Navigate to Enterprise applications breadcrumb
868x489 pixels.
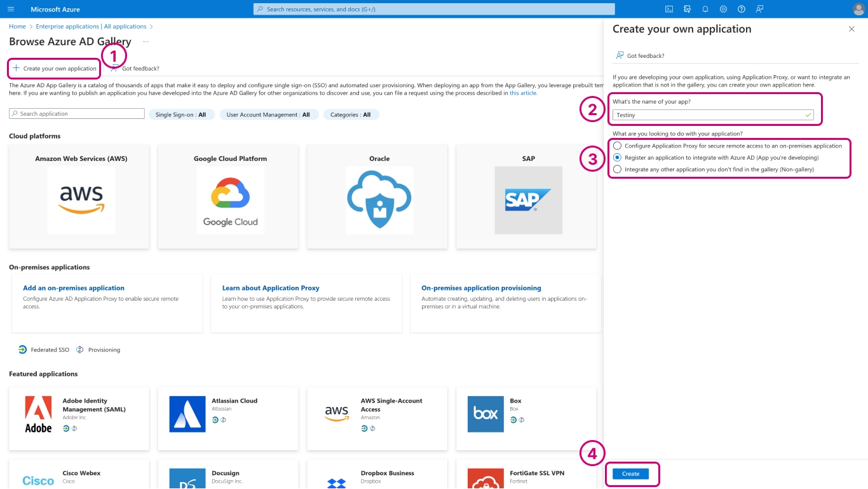(x=91, y=27)
